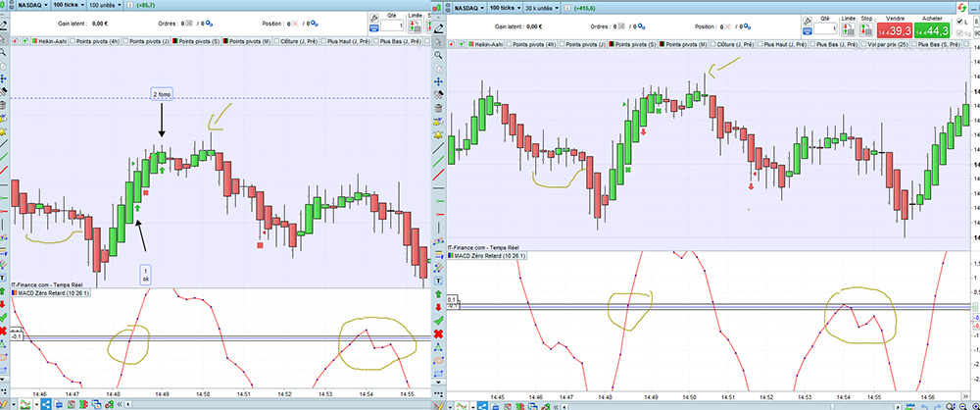The image size is (980, 410).
Task: Select the zoom magnifier tool in right toolbar
Action: (439, 56)
